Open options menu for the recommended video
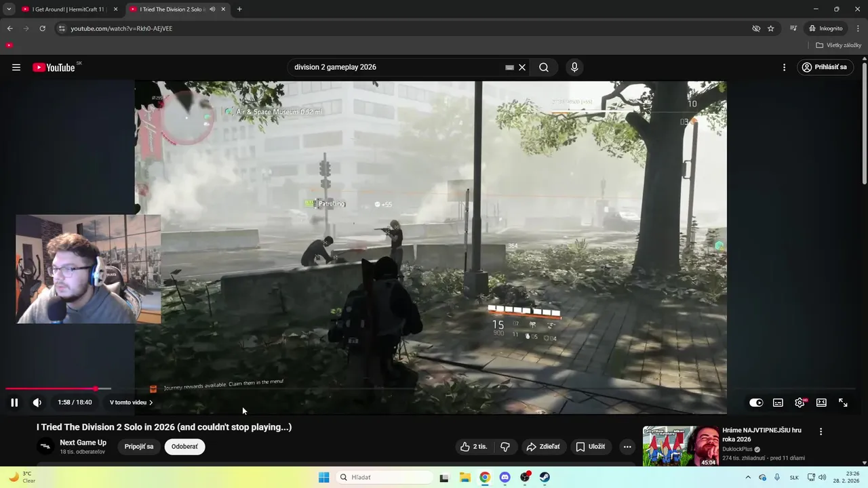The width and height of the screenshot is (868, 488). point(821,432)
